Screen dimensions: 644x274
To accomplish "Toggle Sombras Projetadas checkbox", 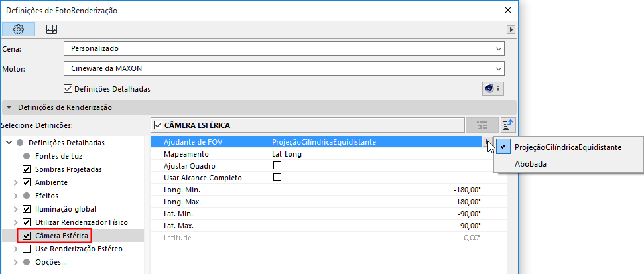I will pyautogui.click(x=27, y=169).
